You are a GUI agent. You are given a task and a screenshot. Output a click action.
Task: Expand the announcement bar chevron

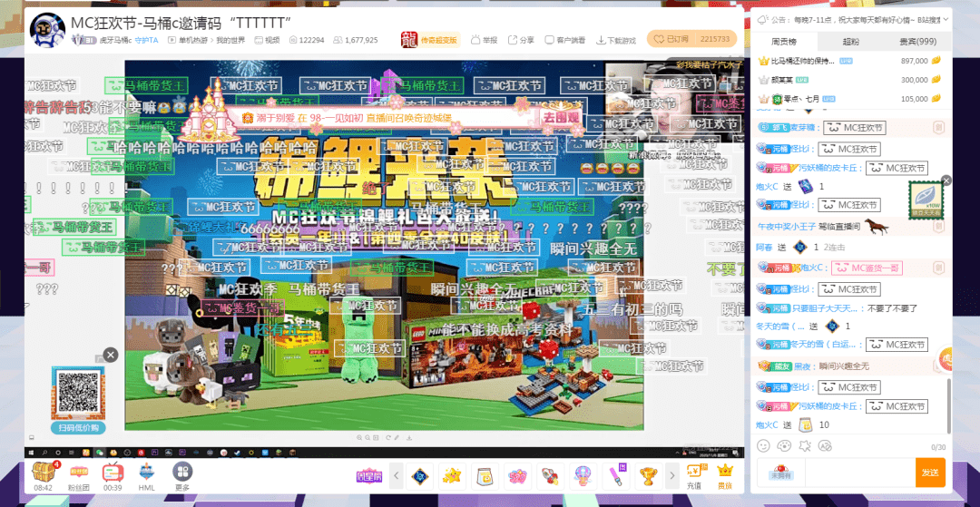[x=946, y=19]
